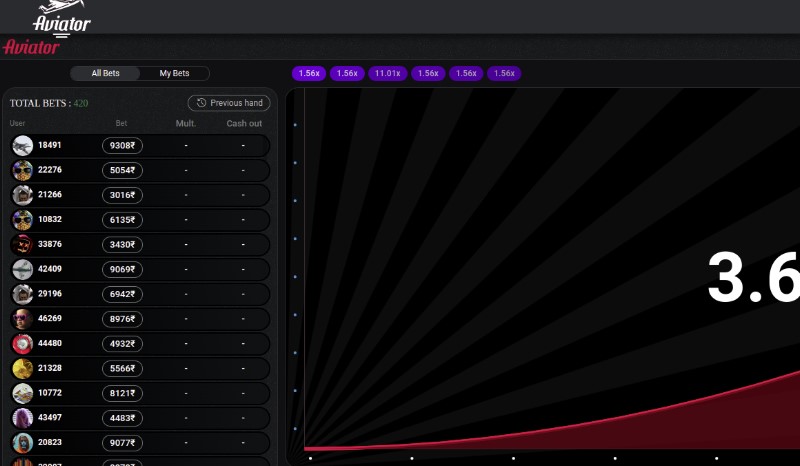Select avatar of user 21328
800x466 pixels.
pos(22,369)
